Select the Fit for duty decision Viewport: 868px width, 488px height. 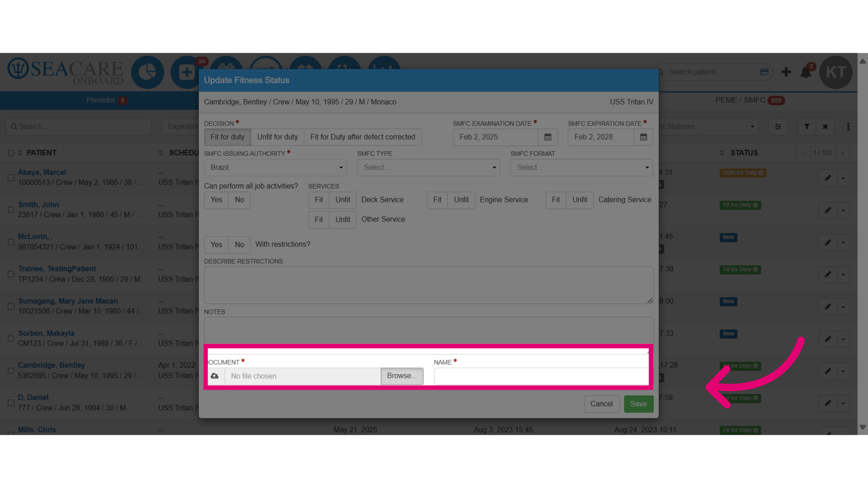(227, 137)
